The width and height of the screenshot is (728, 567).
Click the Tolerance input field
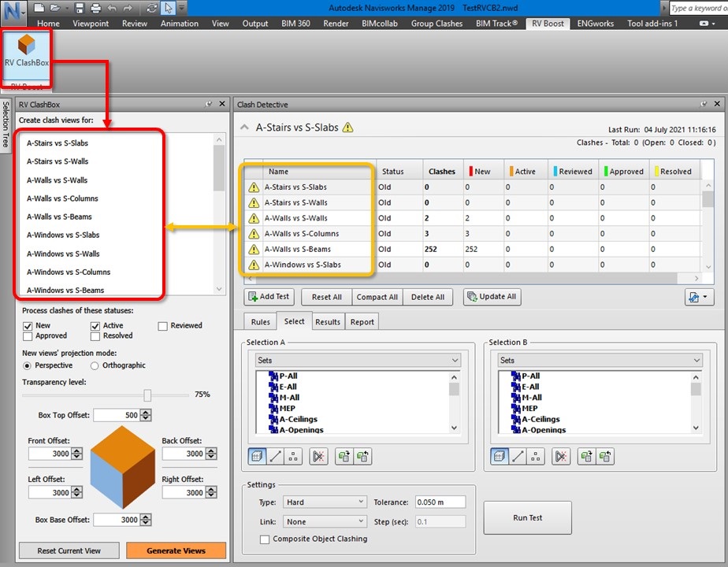pos(440,502)
